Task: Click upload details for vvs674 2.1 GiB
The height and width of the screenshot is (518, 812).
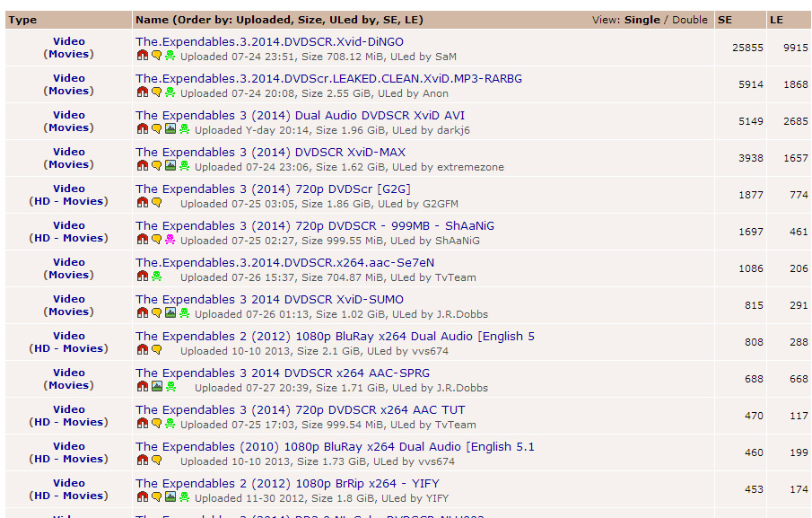Action: (314, 351)
